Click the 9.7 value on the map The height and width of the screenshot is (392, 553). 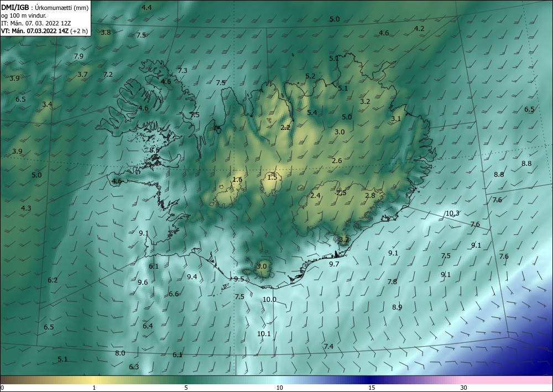pyautogui.click(x=334, y=264)
